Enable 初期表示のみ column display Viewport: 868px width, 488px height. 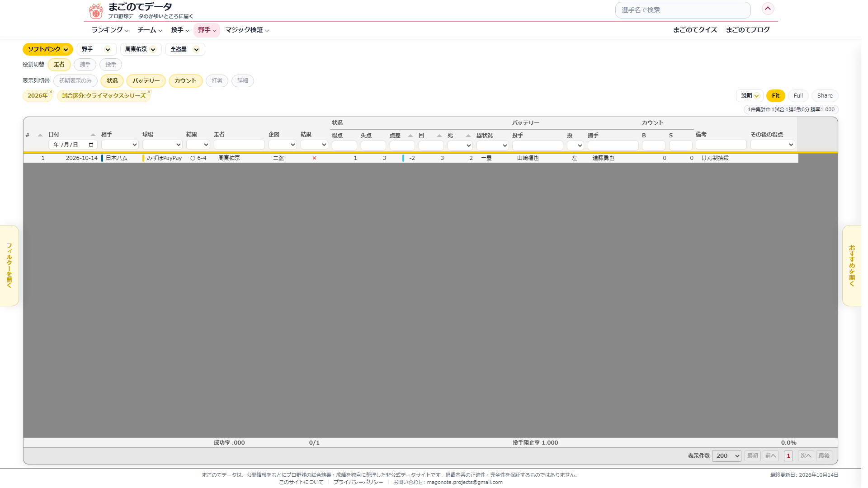75,81
